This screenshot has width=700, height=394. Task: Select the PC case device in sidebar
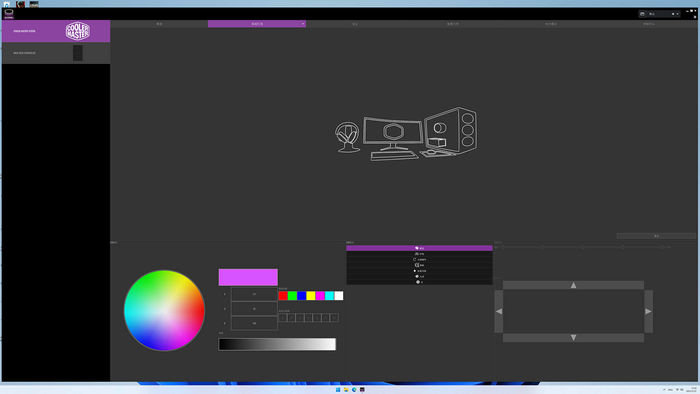click(56, 53)
